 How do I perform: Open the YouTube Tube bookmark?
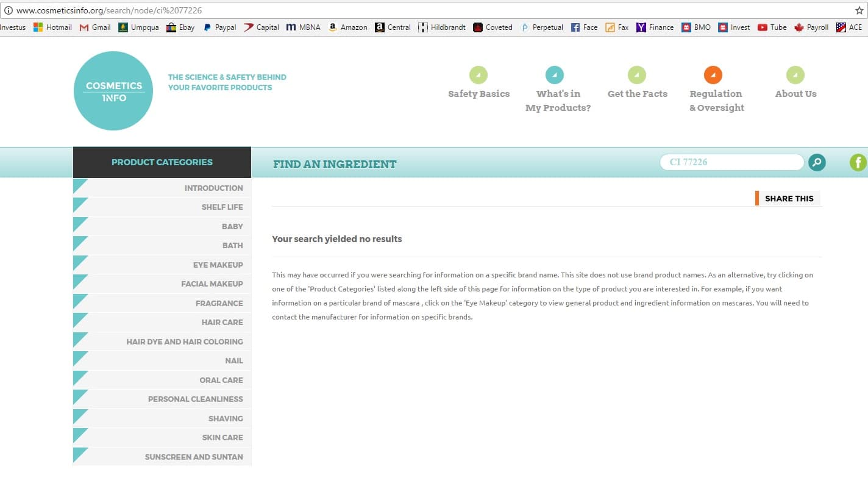pyautogui.click(x=772, y=27)
